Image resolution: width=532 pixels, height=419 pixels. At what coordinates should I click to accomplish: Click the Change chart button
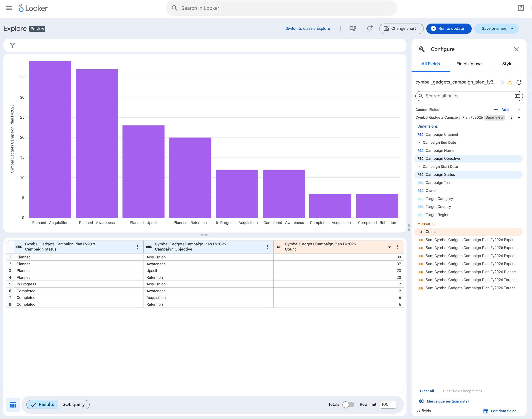401,28
